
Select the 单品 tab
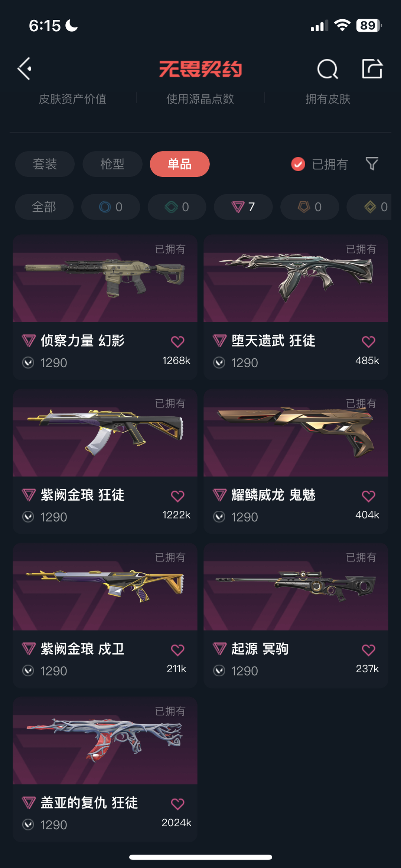point(180,164)
